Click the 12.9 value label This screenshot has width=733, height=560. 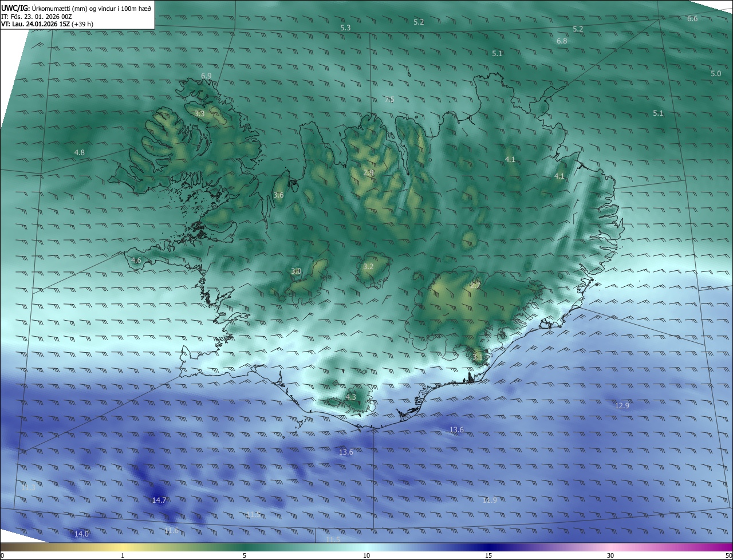click(x=622, y=405)
